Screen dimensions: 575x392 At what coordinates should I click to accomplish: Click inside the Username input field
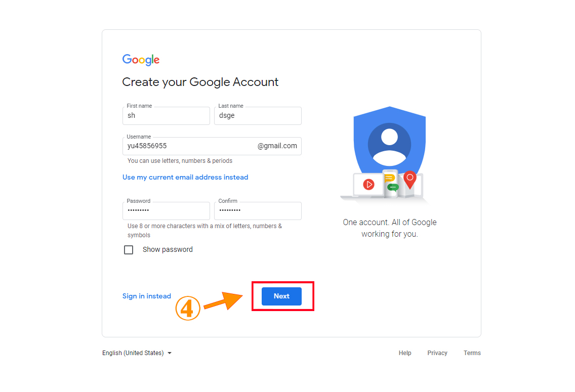(x=177, y=146)
